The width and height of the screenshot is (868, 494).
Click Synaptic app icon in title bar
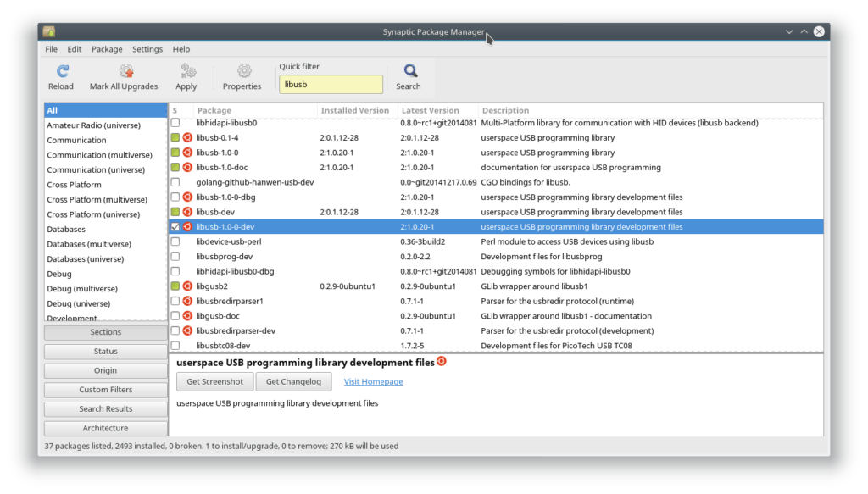(48, 31)
